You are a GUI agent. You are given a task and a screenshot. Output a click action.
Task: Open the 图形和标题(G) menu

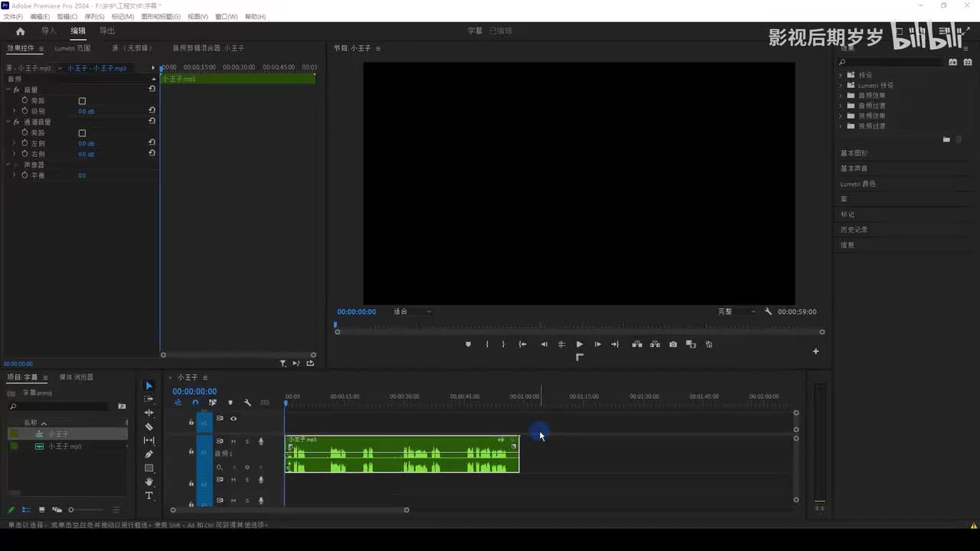click(161, 17)
